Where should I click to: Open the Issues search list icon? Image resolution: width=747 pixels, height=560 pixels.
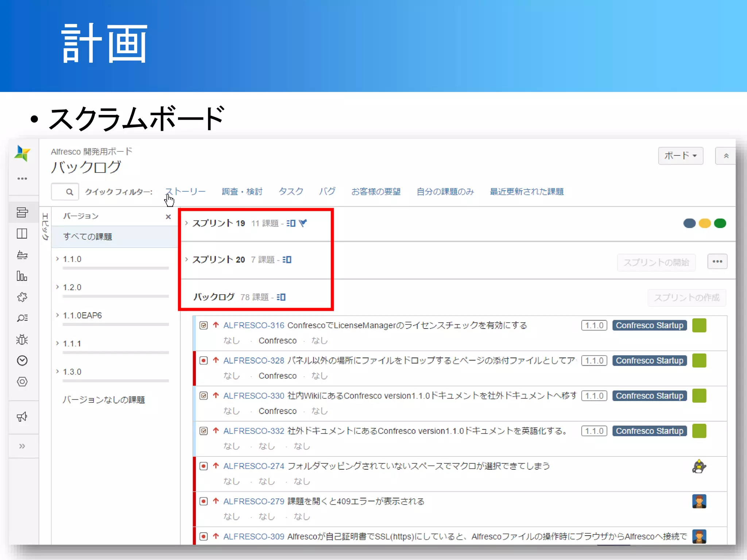tap(22, 318)
